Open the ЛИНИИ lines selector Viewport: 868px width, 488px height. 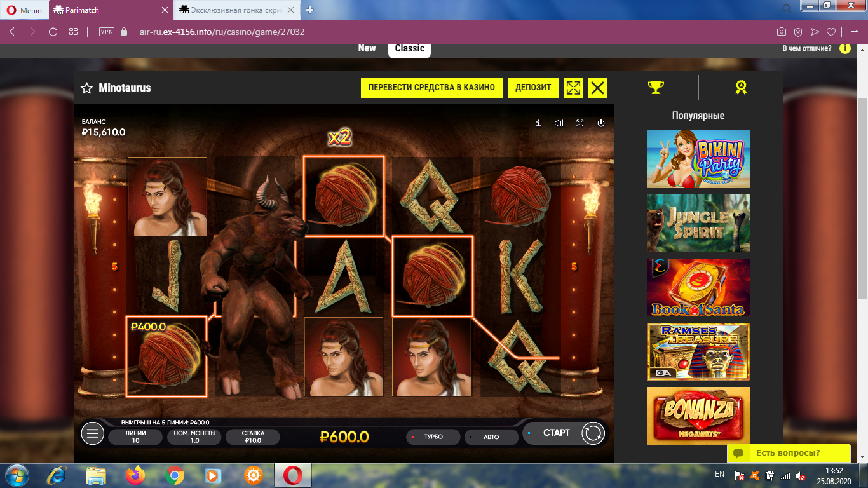coord(135,437)
